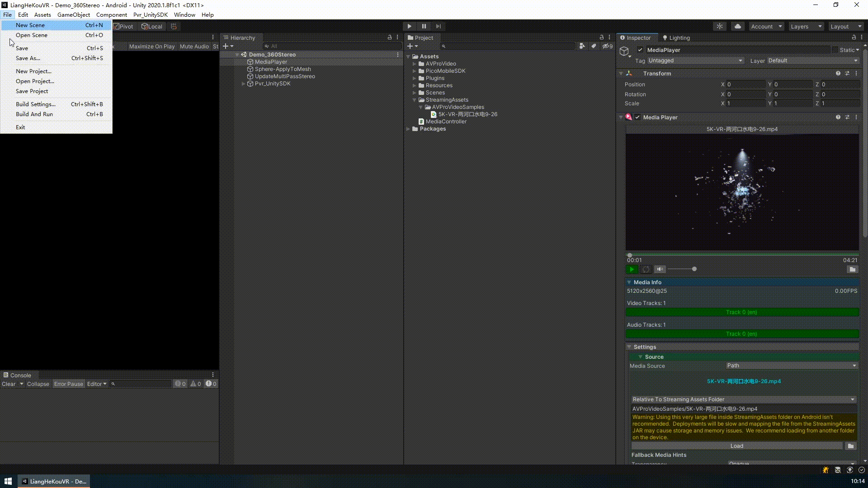Open the Hierarchy panel options menu
868x488 pixels.
click(x=397, y=38)
